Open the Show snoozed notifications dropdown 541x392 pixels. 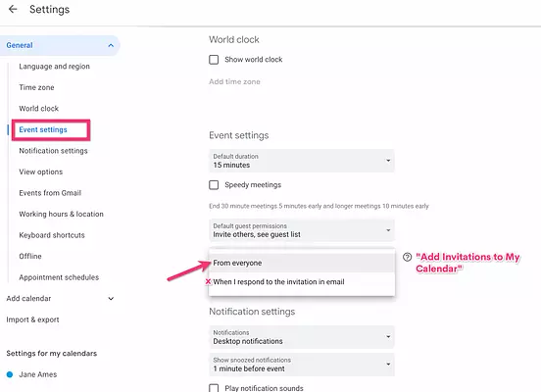click(302, 365)
